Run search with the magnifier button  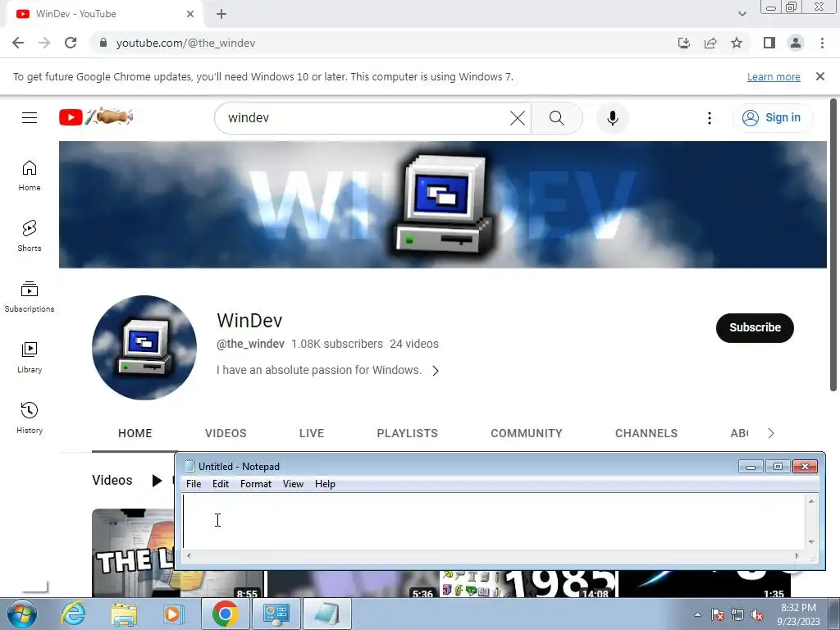tap(557, 118)
